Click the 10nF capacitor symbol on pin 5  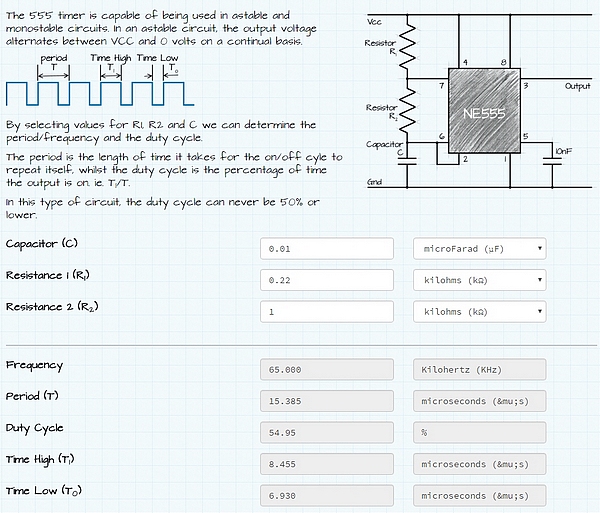[552, 161]
